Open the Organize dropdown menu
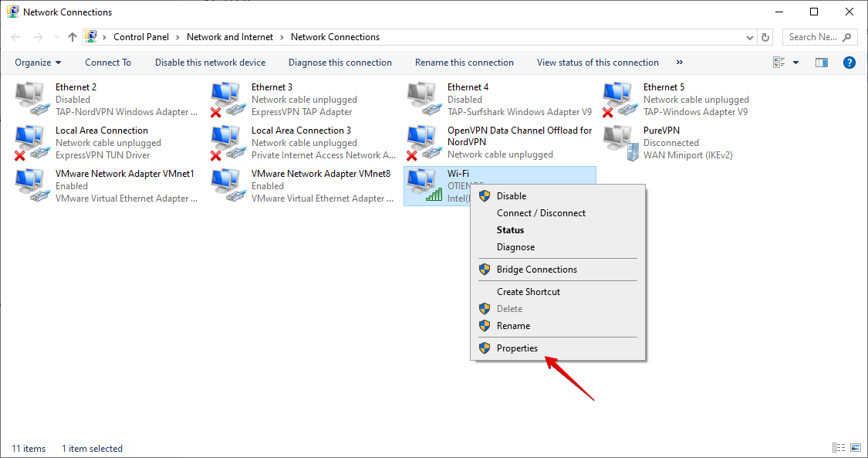 tap(38, 63)
